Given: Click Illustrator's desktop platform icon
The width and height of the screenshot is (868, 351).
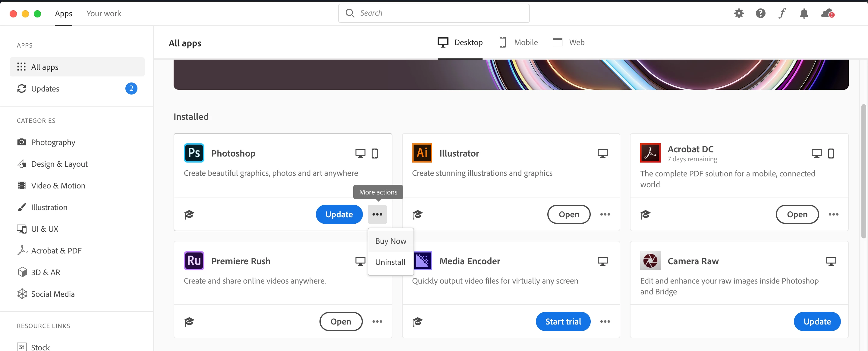Looking at the screenshot, I should [602, 154].
